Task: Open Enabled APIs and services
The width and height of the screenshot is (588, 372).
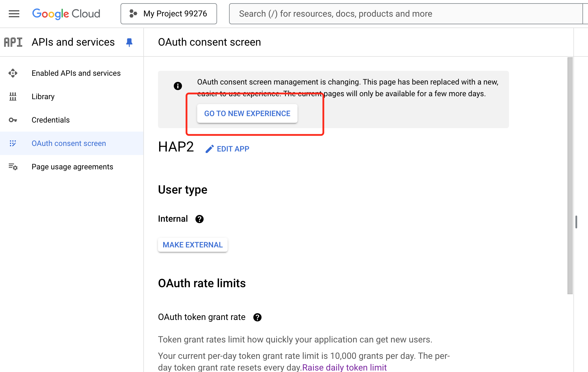Action: pos(72,73)
